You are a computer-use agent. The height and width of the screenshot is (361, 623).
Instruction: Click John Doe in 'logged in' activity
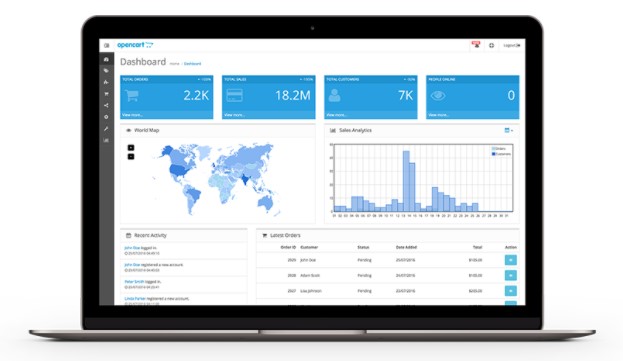point(132,248)
